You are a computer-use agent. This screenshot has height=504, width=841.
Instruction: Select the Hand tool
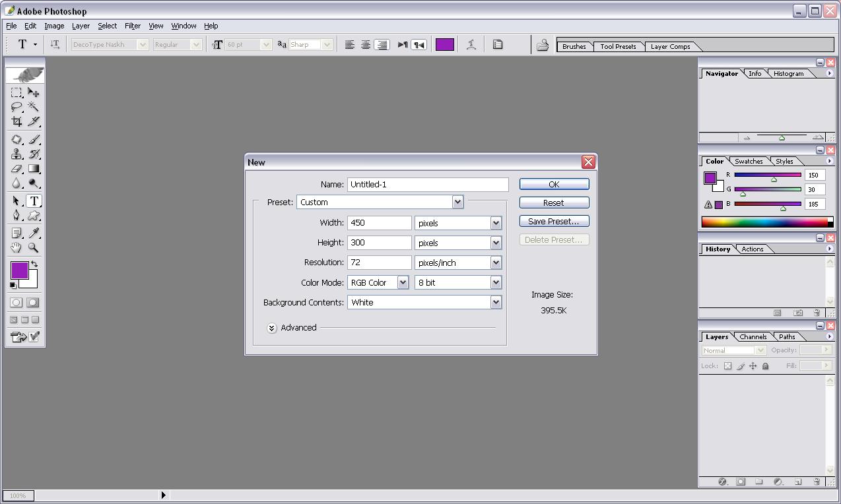[x=17, y=248]
